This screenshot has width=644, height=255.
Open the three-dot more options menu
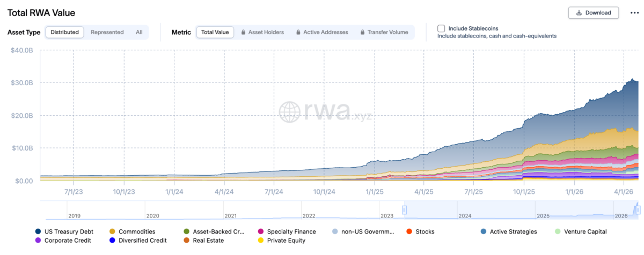[634, 13]
